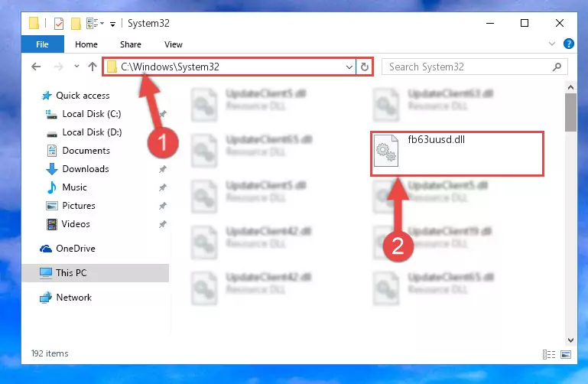Open Local Disk (C:) in sidebar
Image resolution: width=588 pixels, height=384 pixels.
click(92, 114)
